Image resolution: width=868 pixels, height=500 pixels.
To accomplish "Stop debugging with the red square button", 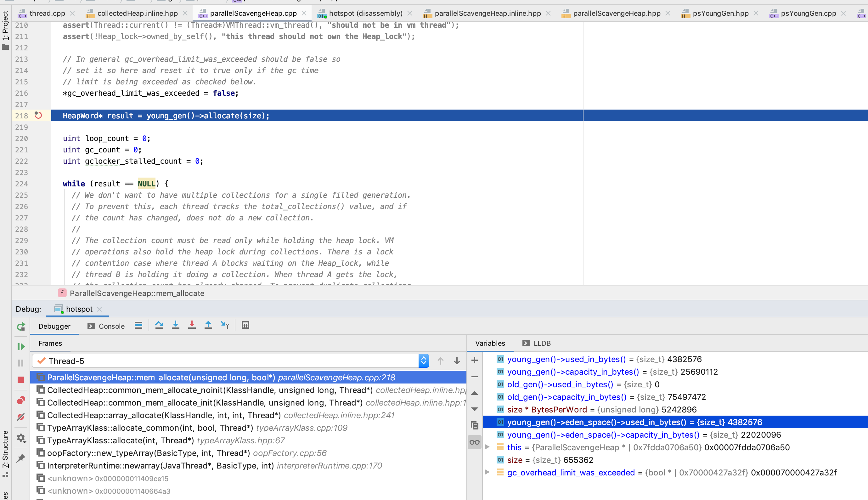I will pos(21,379).
